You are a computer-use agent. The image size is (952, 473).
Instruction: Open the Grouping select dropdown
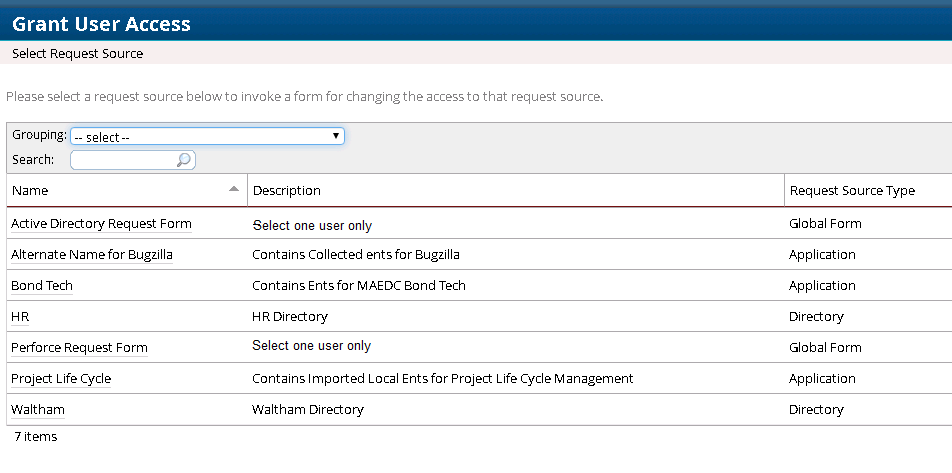pyautogui.click(x=207, y=136)
